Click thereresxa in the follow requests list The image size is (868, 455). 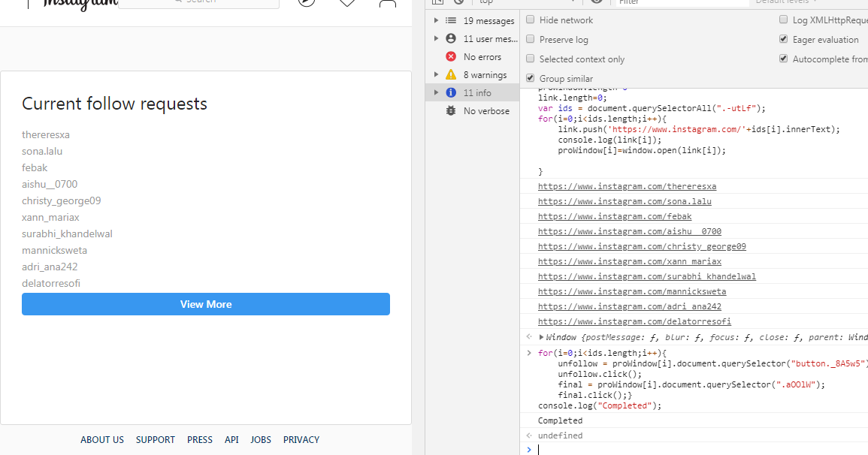click(45, 134)
